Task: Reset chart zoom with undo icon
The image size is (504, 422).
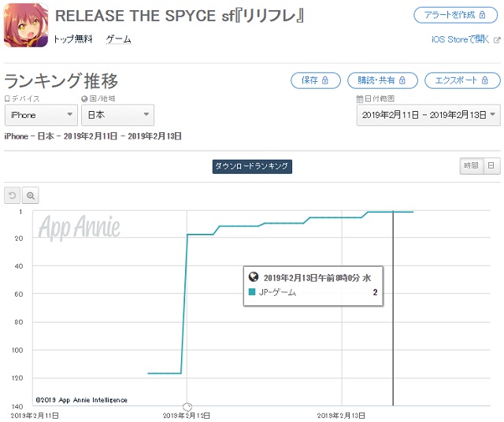Action: pyautogui.click(x=13, y=195)
